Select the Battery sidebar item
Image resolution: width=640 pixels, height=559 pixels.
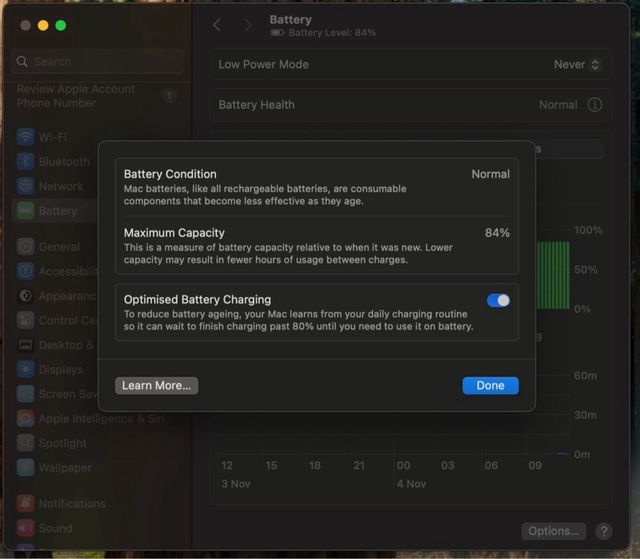(55, 211)
